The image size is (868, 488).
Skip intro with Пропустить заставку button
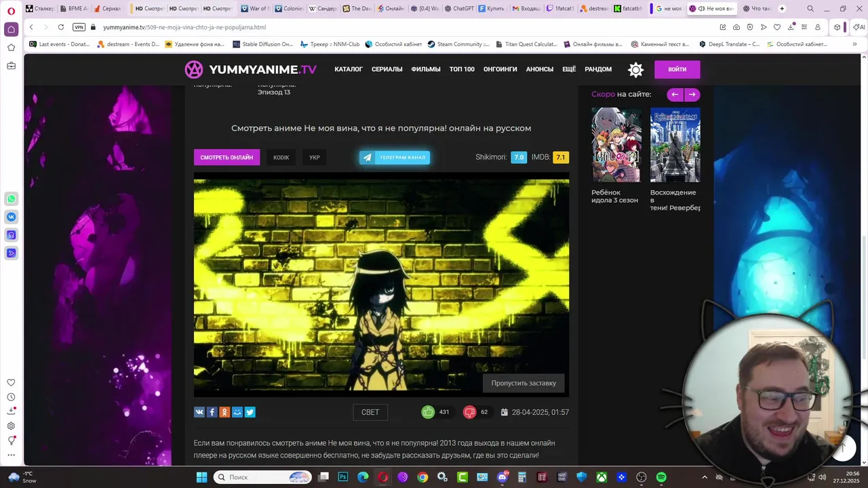coord(524,383)
